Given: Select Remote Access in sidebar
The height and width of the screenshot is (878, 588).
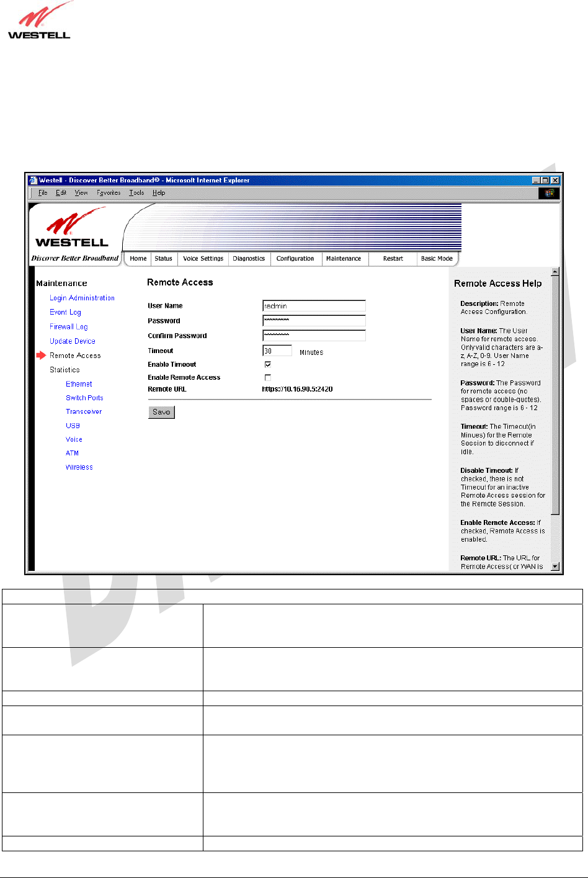Looking at the screenshot, I should [75, 356].
